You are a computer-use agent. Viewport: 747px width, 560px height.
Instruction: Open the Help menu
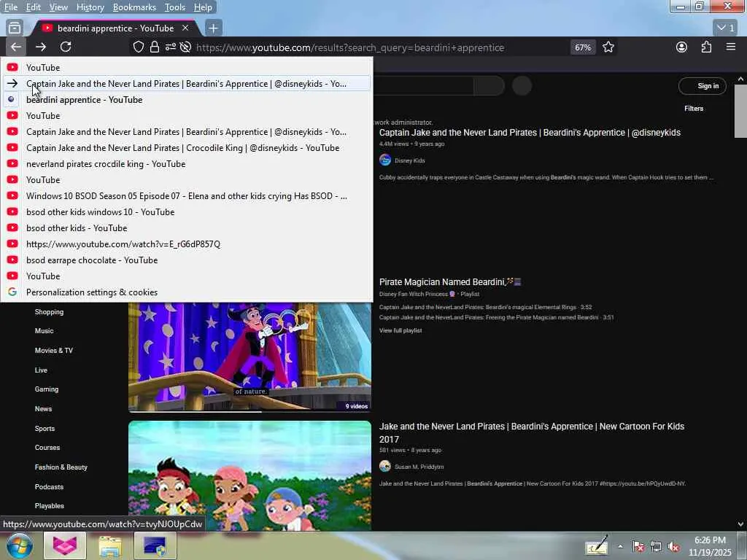(x=203, y=7)
